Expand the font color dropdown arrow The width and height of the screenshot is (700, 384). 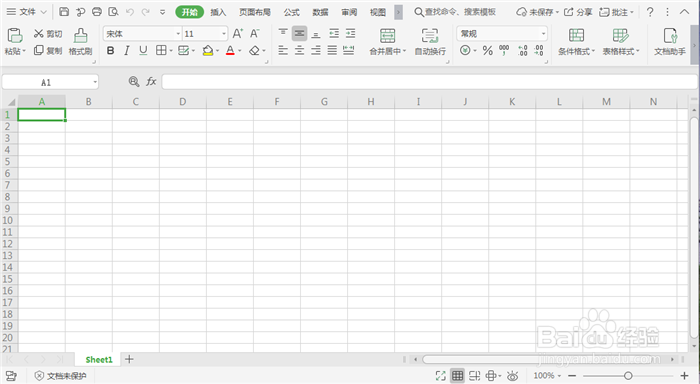tap(240, 51)
